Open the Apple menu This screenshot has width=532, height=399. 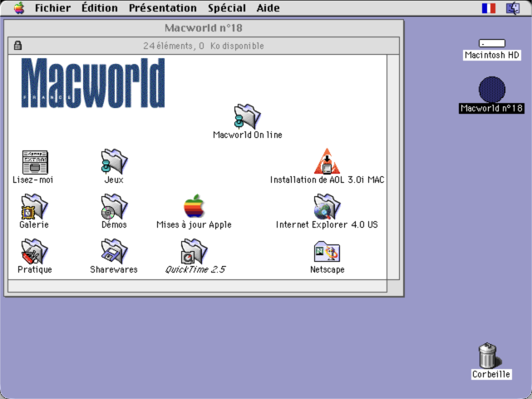(19, 7)
